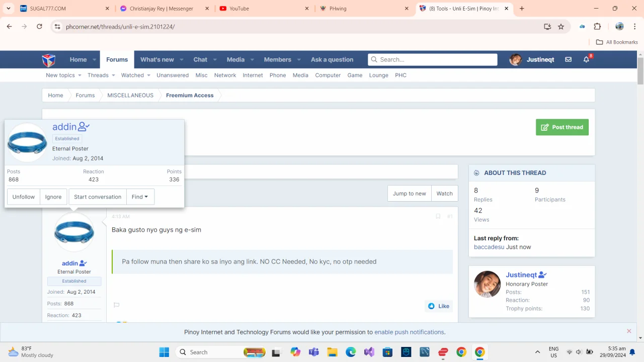Expand the Watched dropdown arrow

pyautogui.click(x=148, y=75)
